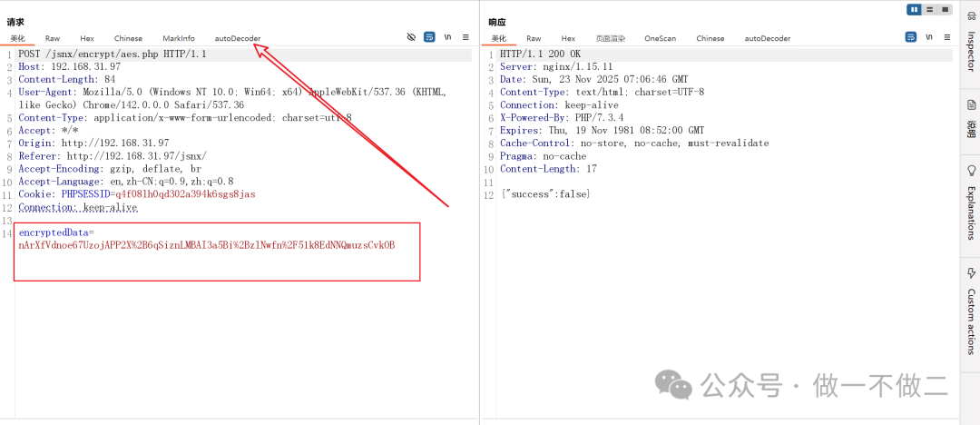Click the PHPSESSID cookie value
The height and width of the screenshot is (425, 980).
coord(185,194)
